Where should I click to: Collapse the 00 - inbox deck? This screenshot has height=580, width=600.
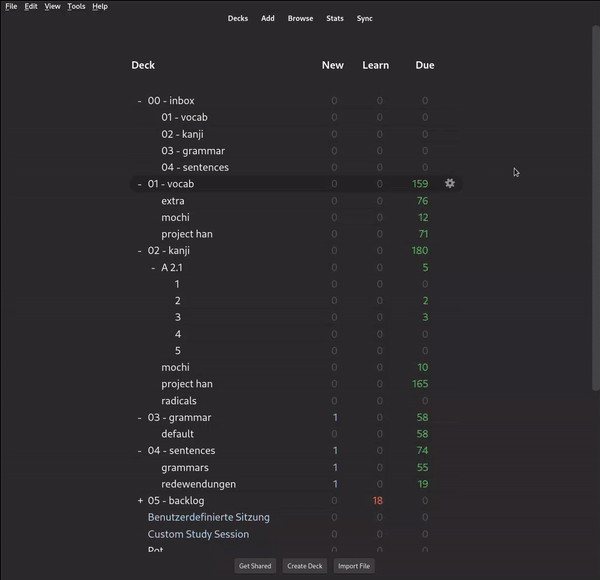coord(139,101)
